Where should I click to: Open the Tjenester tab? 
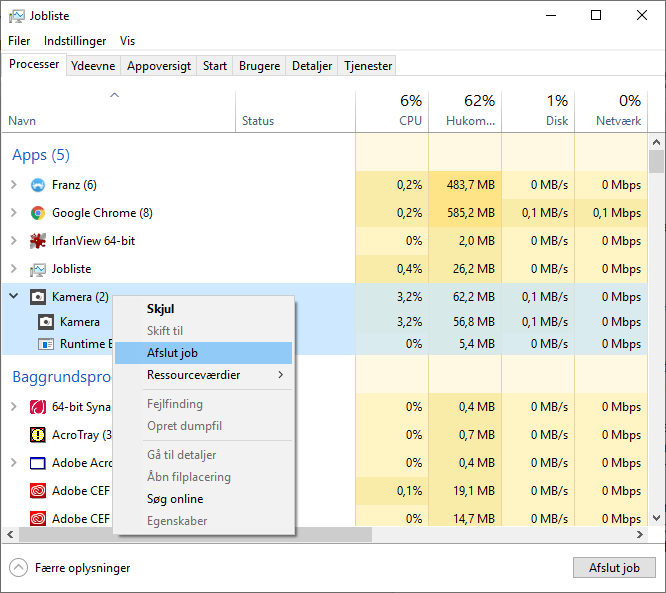(x=368, y=66)
